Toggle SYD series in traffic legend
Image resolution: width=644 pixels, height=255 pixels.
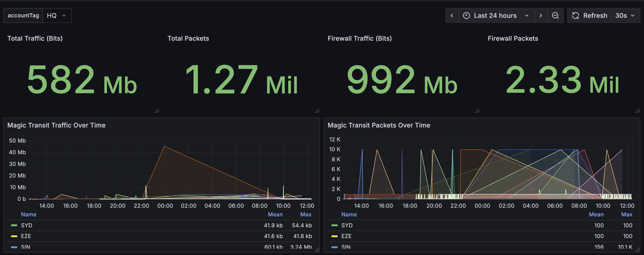pos(26,225)
